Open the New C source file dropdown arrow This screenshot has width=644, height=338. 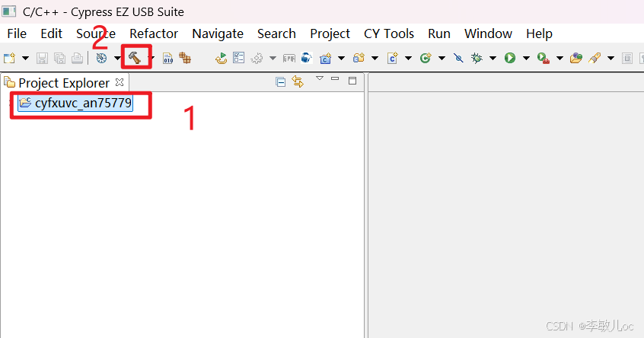tap(408, 59)
